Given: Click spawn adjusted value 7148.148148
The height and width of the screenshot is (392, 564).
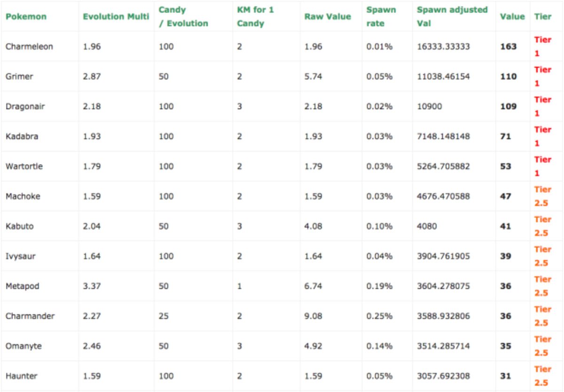Looking at the screenshot, I should [443, 137].
